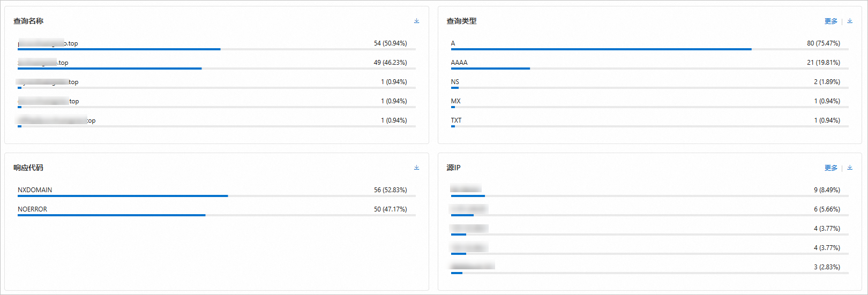
Task: Open 更多 in the 查询类型 panel
Action: [x=830, y=21]
